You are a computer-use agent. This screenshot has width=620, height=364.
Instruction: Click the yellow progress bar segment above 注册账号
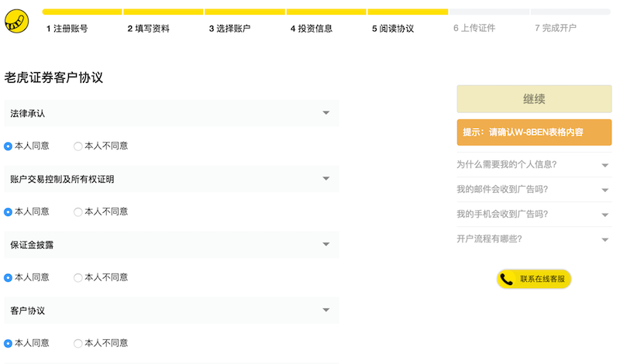click(82, 12)
